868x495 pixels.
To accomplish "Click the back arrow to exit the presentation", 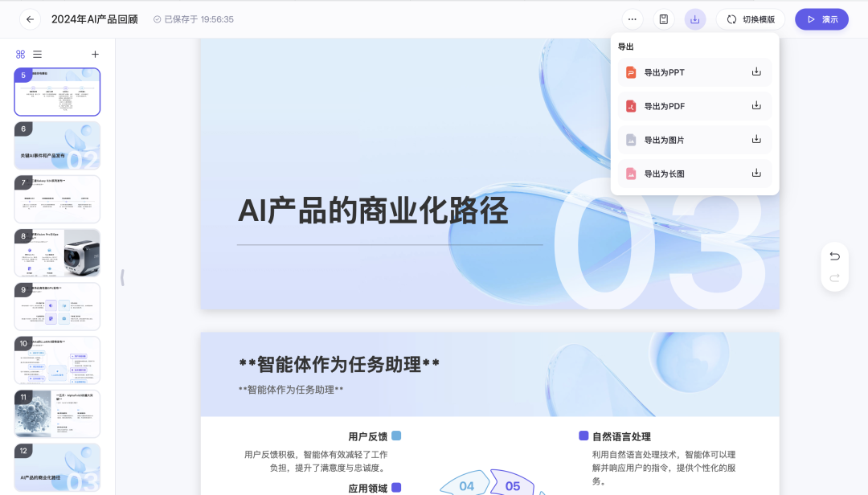I will pyautogui.click(x=30, y=18).
